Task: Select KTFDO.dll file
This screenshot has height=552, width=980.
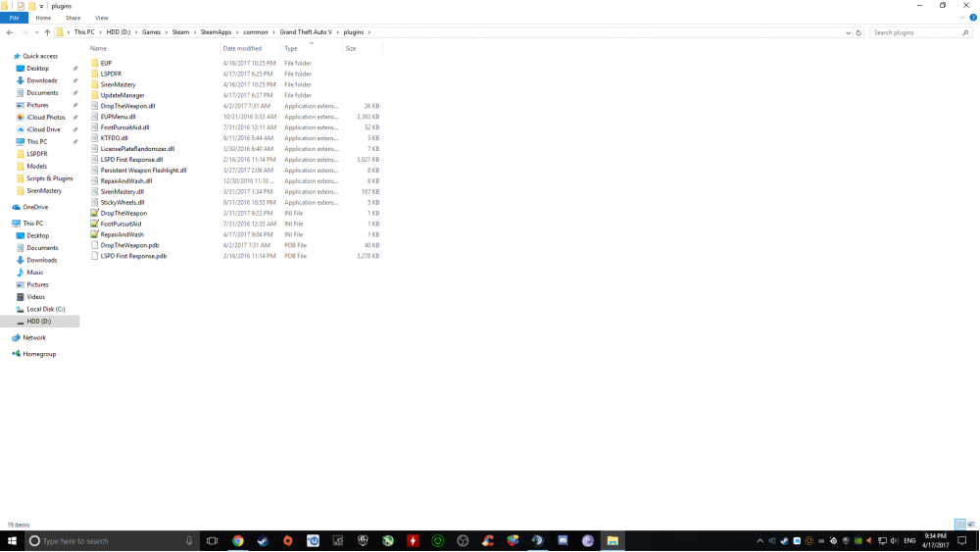Action: click(114, 138)
